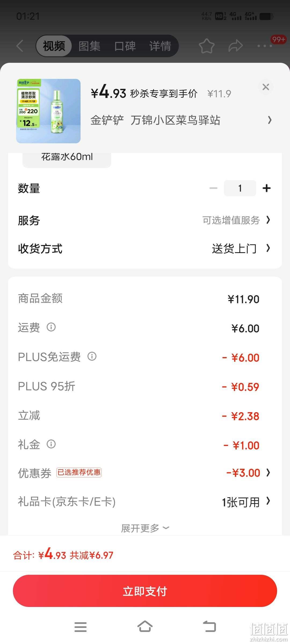
Task: Select the 花露水60ml option chip
Action: [x=67, y=159]
